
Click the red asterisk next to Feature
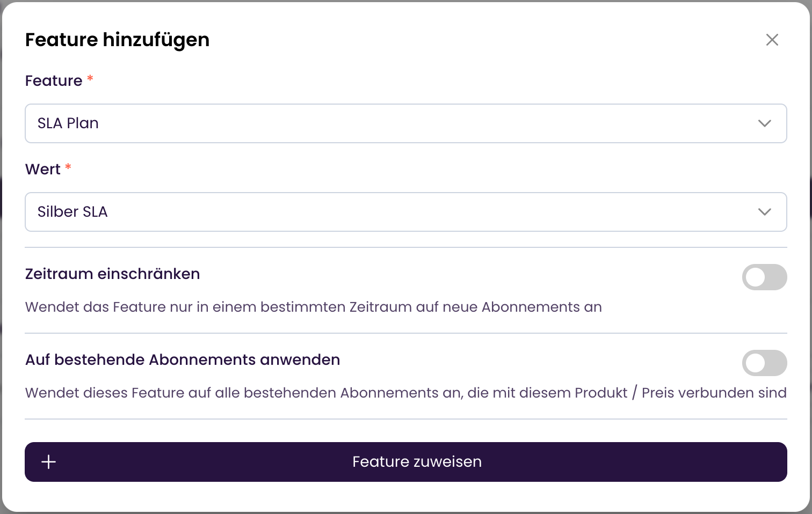point(90,78)
